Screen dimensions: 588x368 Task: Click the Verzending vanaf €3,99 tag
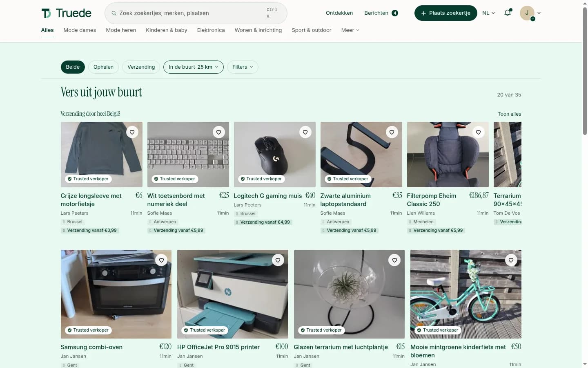tap(90, 231)
